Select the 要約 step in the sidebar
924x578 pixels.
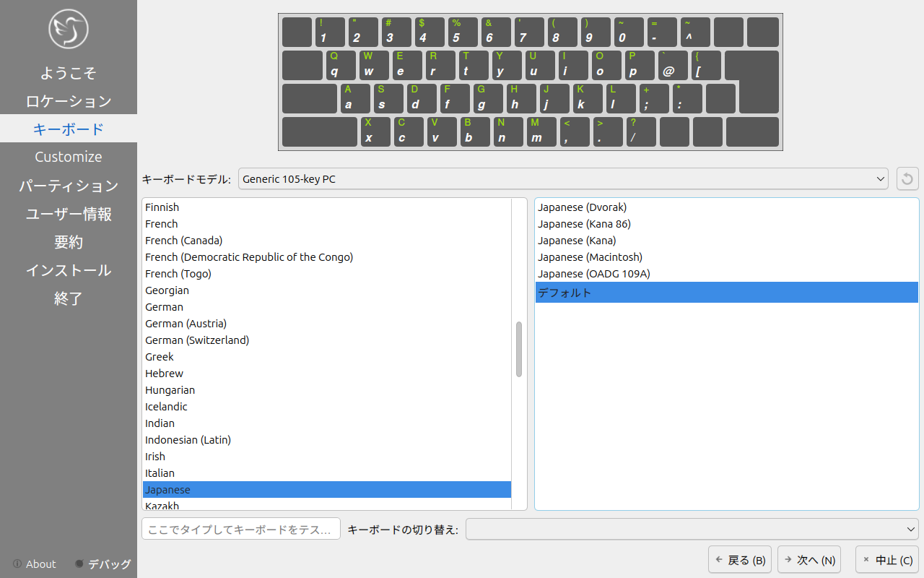coord(69,242)
